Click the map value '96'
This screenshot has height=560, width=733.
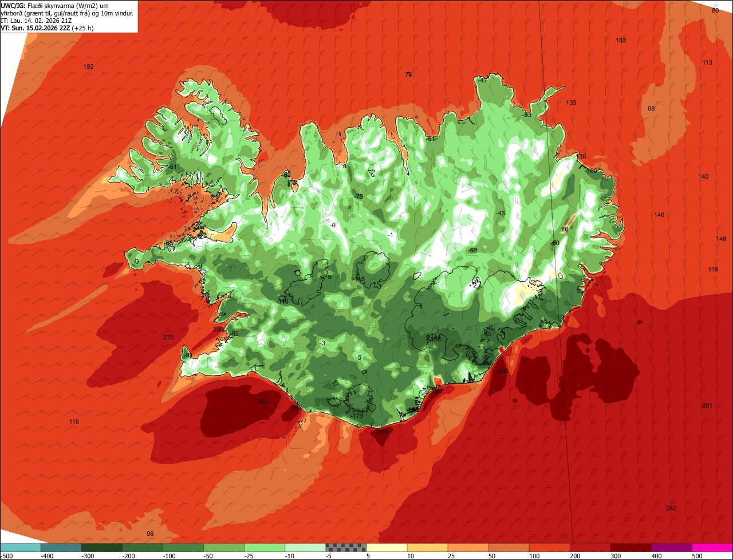click(150, 534)
